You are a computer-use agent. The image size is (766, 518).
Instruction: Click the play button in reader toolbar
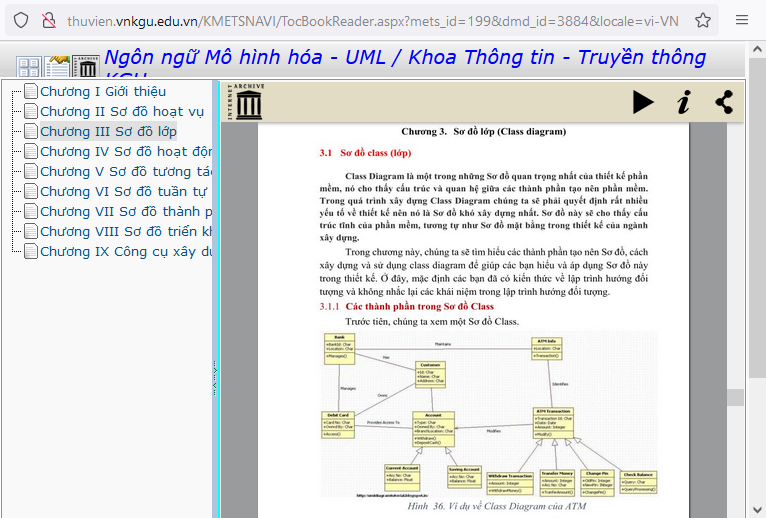coord(643,102)
